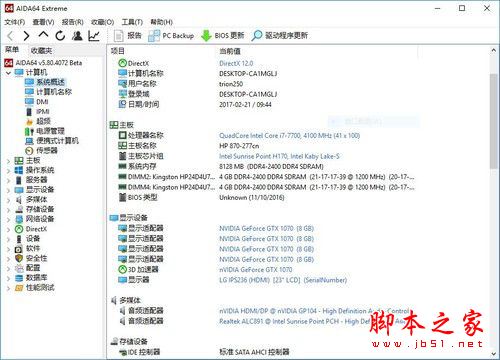The image size is (500, 360).
Task: Expand the 多媒体 tree node
Action: tap(8, 200)
